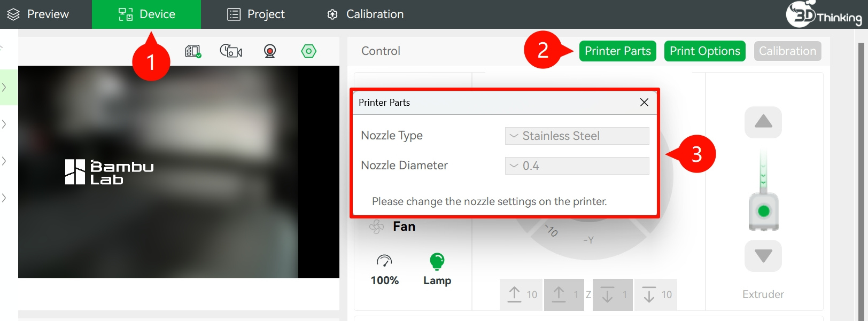Open the Nozzle Type dropdown
868x321 pixels.
[577, 136]
